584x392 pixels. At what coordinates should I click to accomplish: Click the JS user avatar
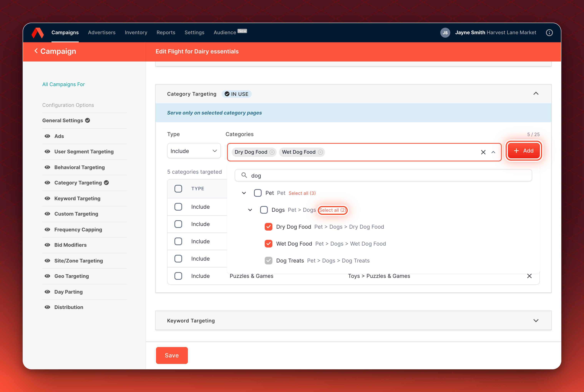(445, 32)
